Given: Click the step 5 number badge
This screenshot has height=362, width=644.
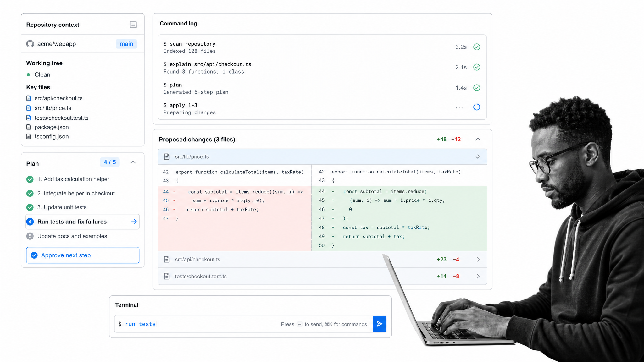Looking at the screenshot, I should tap(30, 236).
